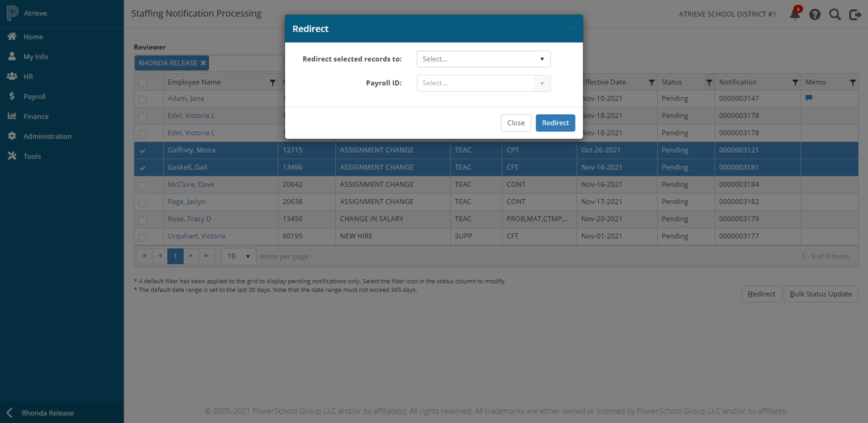Click the sign out icon
This screenshot has width=868, height=423.
point(855,14)
